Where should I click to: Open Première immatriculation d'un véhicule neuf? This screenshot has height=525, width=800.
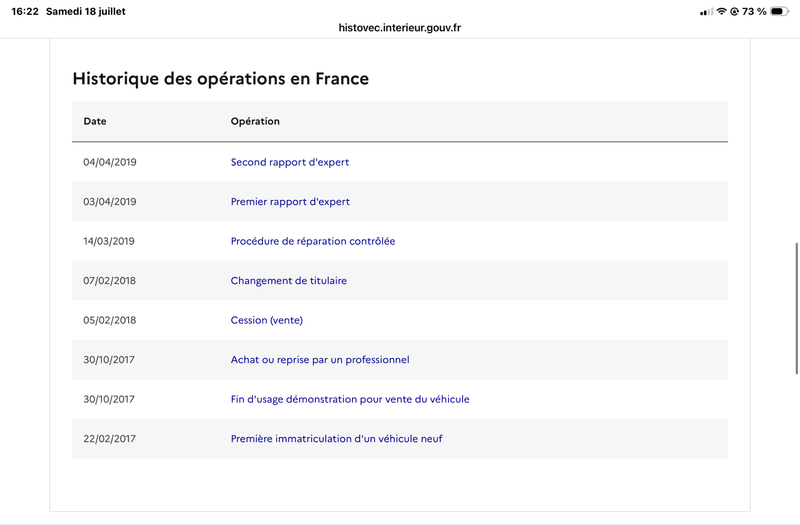coord(337,439)
